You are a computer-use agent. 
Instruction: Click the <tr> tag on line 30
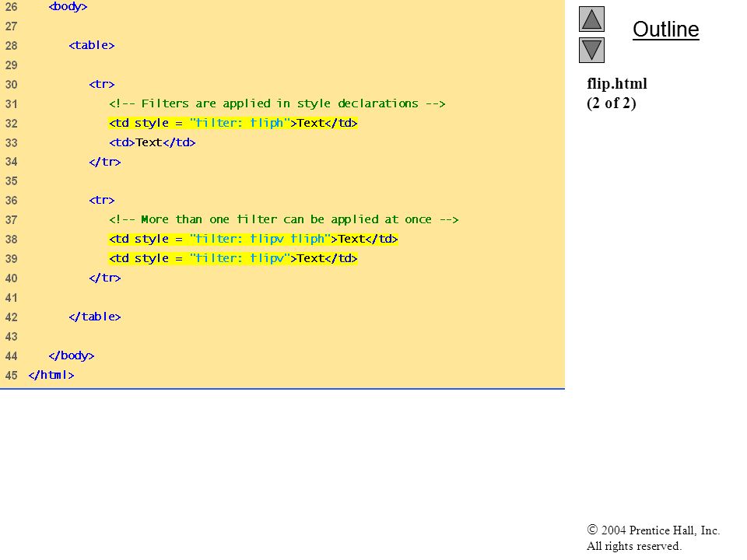tap(101, 84)
